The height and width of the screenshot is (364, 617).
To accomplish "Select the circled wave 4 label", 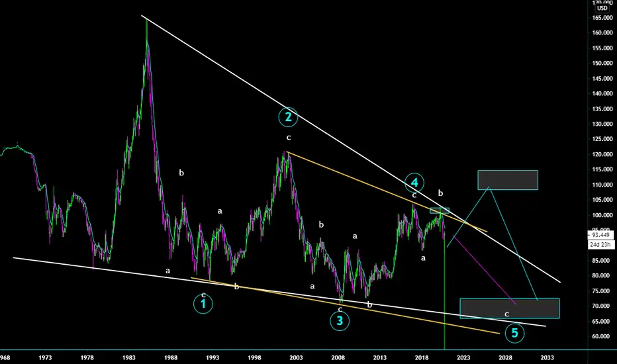I will (414, 183).
